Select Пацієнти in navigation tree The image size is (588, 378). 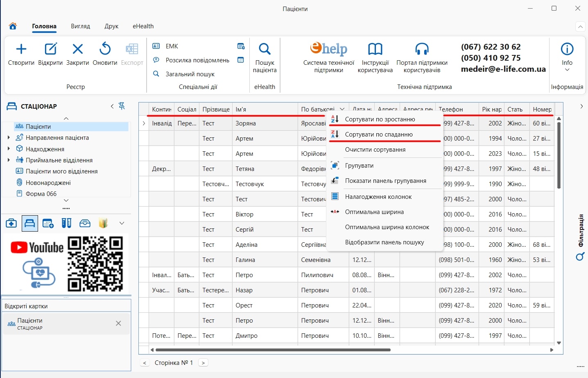click(72, 127)
